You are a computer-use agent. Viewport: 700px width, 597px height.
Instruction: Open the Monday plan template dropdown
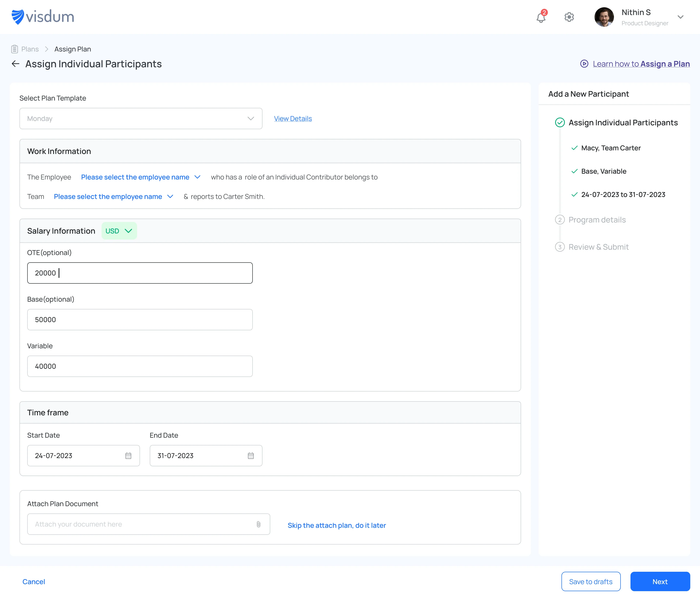click(141, 119)
